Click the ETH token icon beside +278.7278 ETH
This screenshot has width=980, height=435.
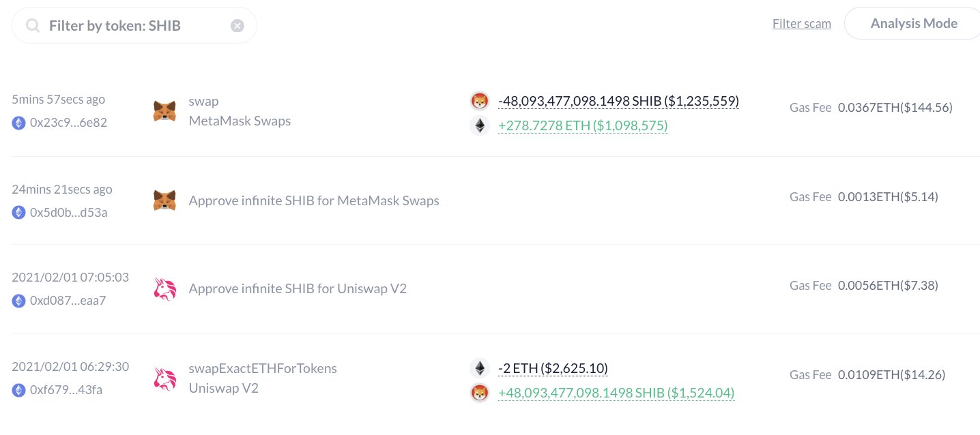[x=480, y=125]
